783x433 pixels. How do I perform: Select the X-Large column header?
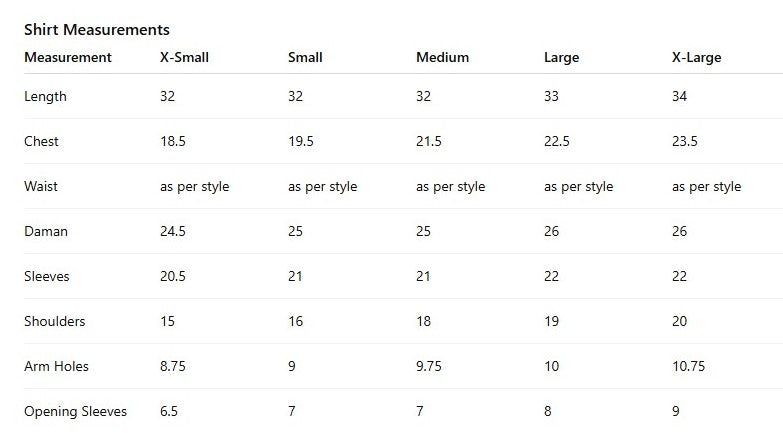(696, 57)
